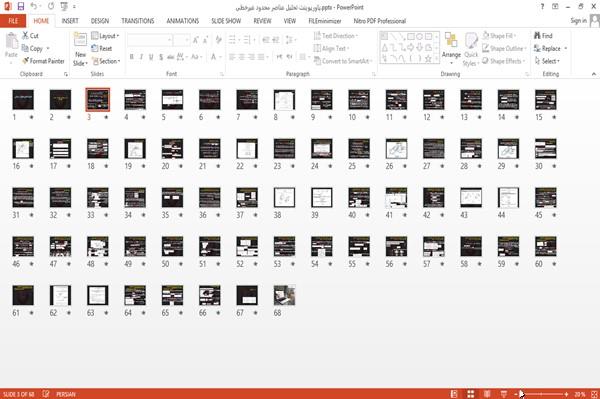The width and height of the screenshot is (600, 399).
Task: Toggle Underline formatting
Action: 151,57
